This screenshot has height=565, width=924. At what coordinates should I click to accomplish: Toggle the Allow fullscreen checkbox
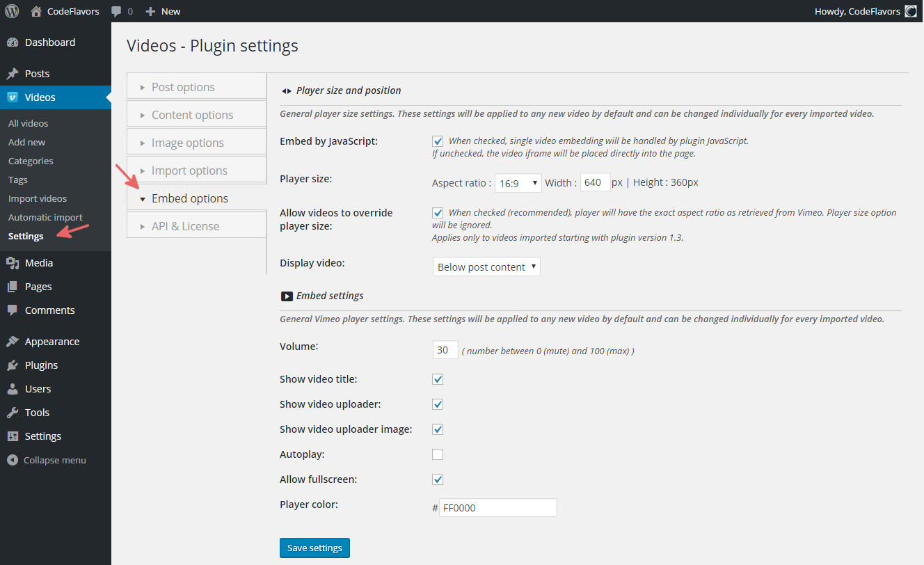[438, 479]
